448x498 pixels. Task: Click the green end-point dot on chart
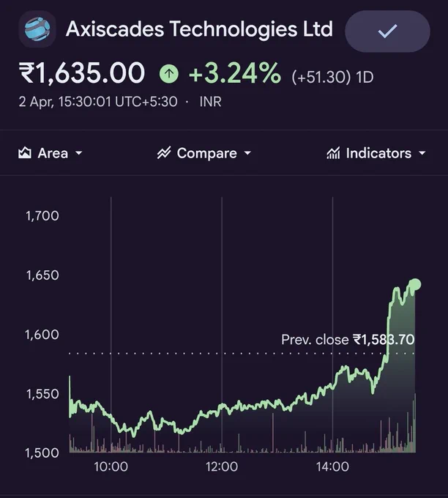click(415, 285)
